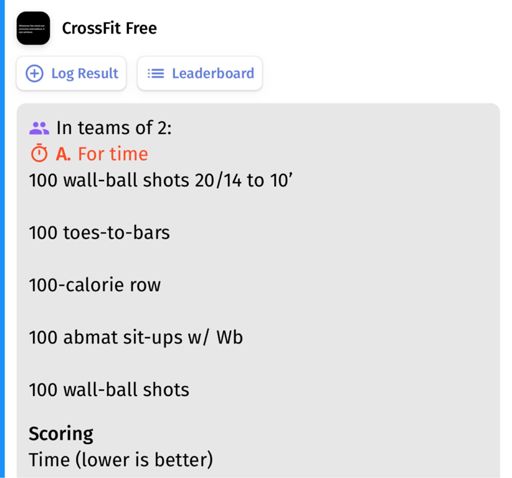Click the '100 wall-ball shots 20/14 to 10'' line
Screen dimensions: 512x478
pyautogui.click(x=161, y=180)
